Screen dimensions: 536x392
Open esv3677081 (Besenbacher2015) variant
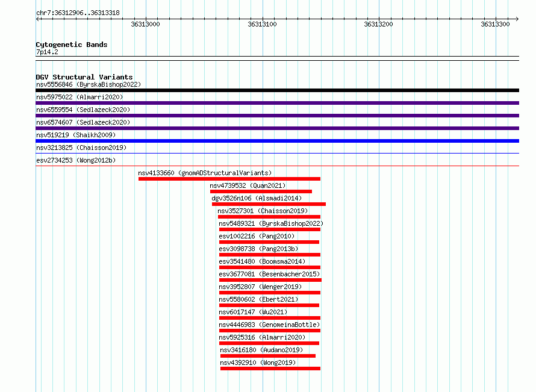click(269, 274)
